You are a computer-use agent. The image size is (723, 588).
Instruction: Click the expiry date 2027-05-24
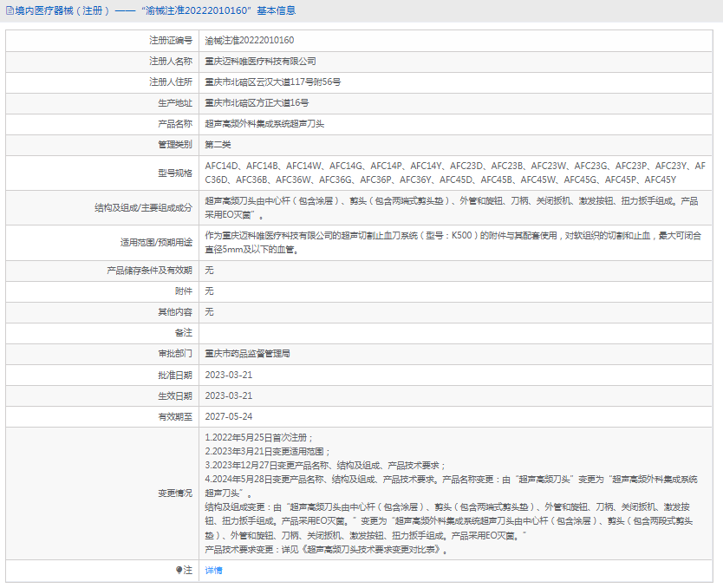[229, 416]
